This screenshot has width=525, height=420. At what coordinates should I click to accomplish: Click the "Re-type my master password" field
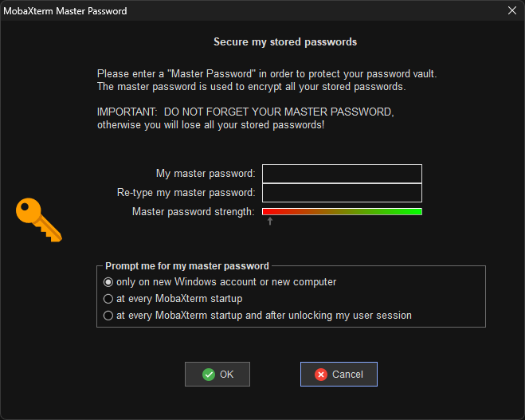coord(342,193)
